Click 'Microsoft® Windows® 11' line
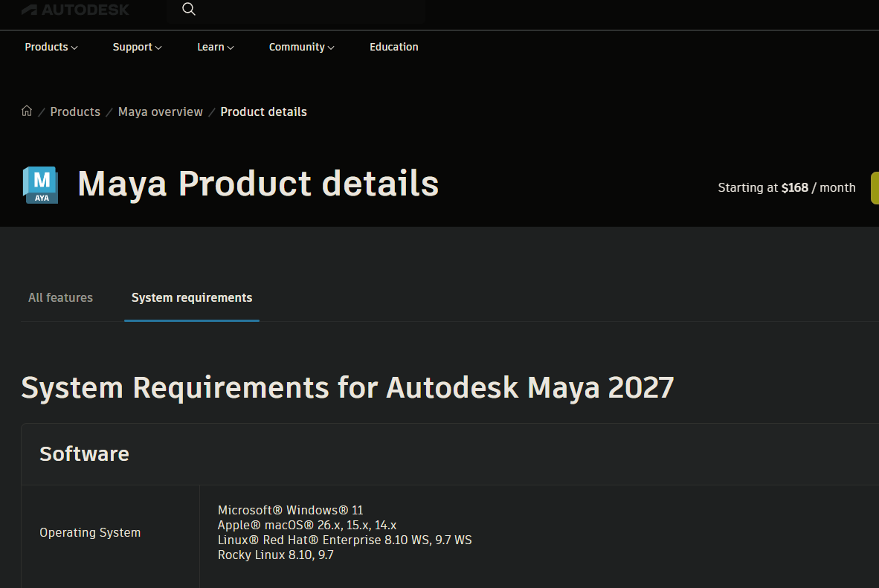This screenshot has height=588, width=879. click(x=290, y=510)
